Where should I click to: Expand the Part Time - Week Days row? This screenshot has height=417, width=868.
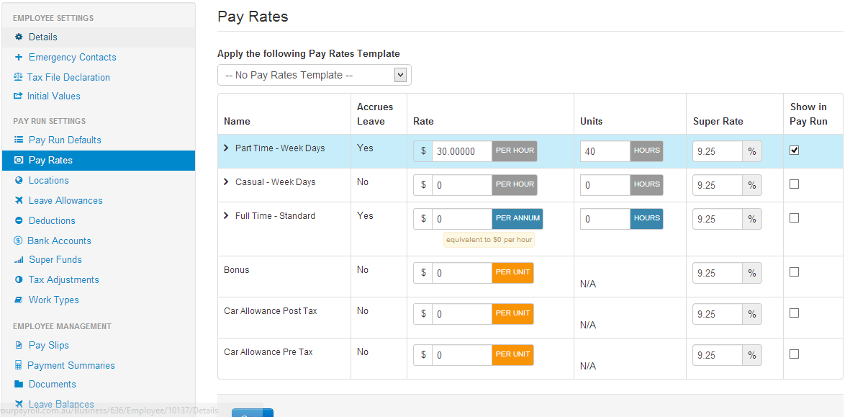226,148
